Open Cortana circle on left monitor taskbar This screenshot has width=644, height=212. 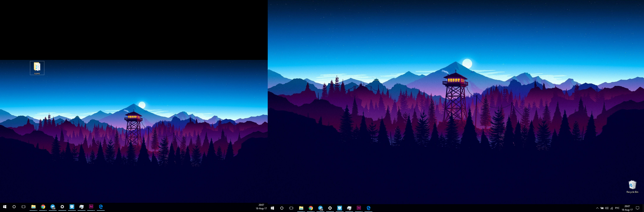coord(14,207)
